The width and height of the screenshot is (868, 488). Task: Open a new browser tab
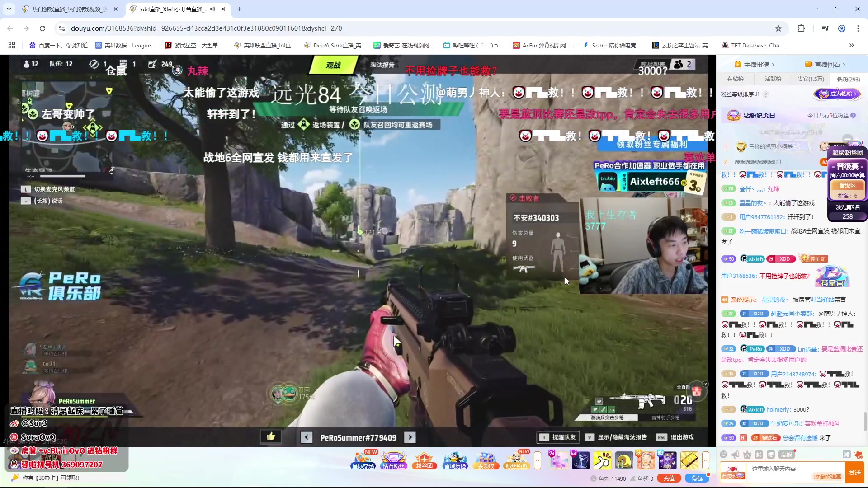240,9
